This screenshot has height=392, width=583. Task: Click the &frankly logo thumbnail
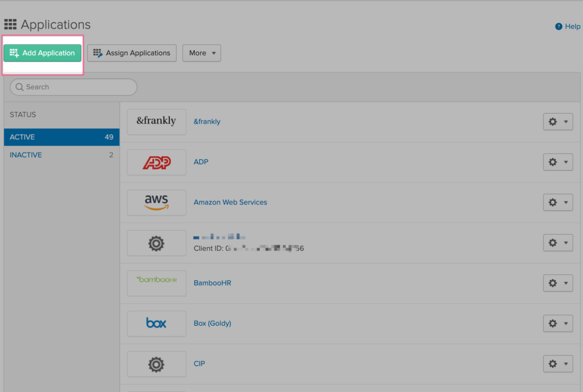[157, 122]
